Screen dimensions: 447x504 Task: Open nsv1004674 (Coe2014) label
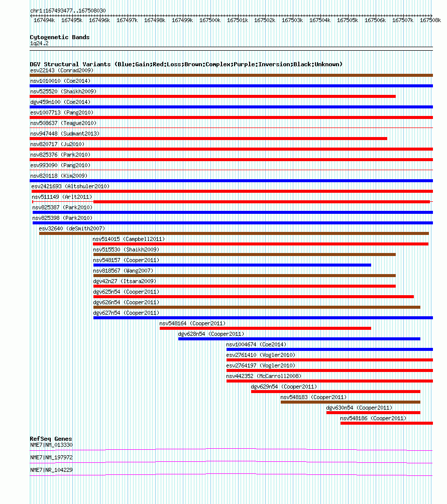(x=256, y=344)
